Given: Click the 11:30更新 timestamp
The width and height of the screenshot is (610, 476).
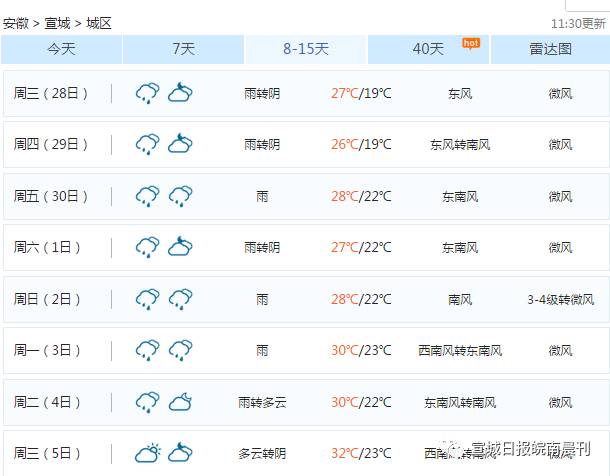Looking at the screenshot, I should (x=578, y=24).
